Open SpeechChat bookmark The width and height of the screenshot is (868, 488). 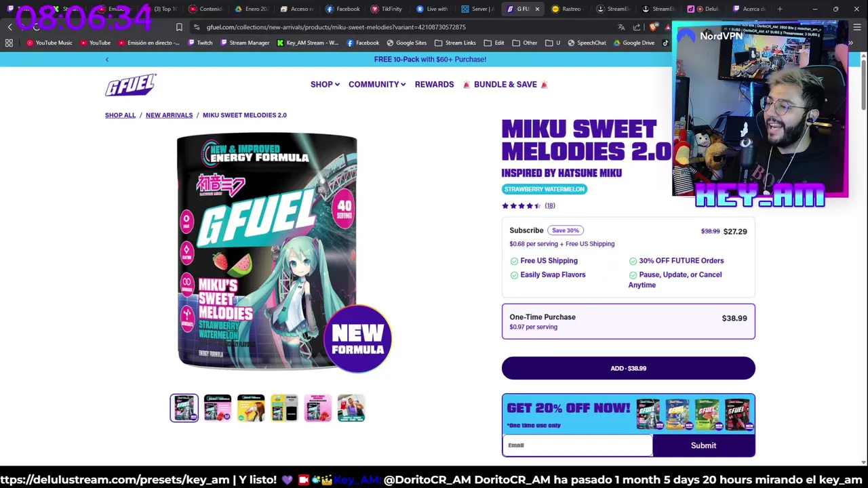click(587, 43)
